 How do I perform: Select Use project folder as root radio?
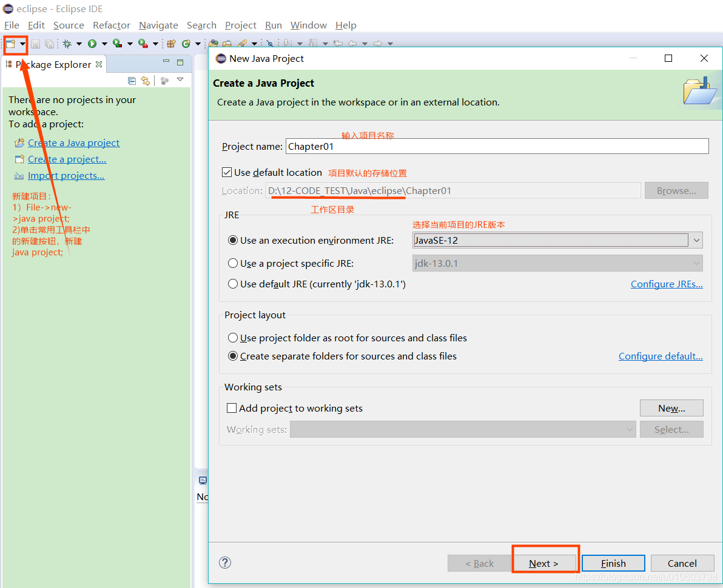(233, 338)
